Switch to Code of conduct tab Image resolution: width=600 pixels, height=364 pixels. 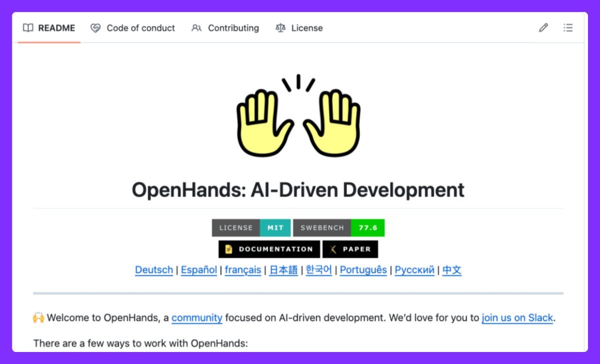coord(132,28)
